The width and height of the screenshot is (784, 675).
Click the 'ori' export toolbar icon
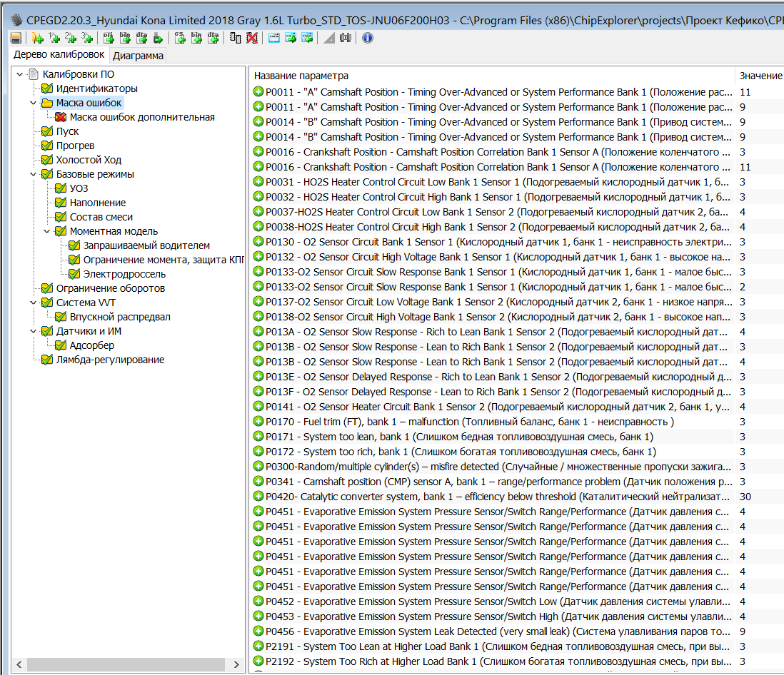pos(109,38)
